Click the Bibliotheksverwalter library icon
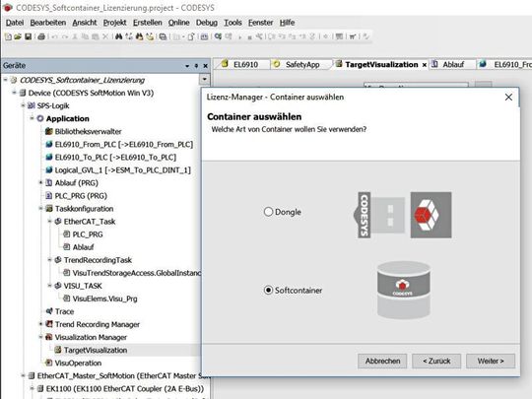The width and height of the screenshot is (532, 399). pos(49,131)
